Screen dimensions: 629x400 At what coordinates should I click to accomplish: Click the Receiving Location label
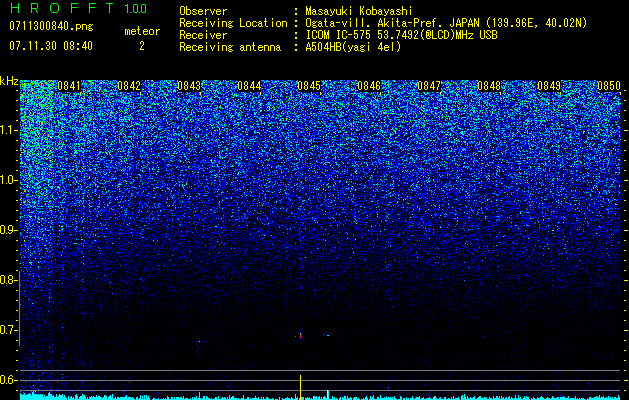coord(233,23)
